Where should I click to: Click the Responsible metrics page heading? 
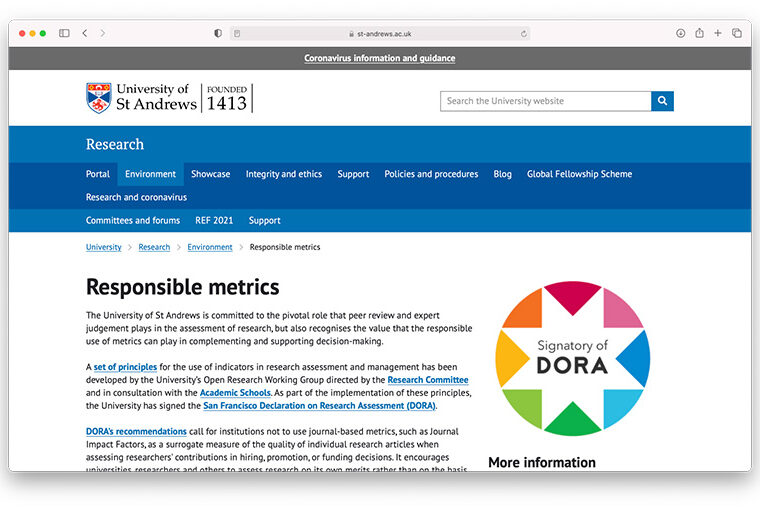tap(182, 287)
